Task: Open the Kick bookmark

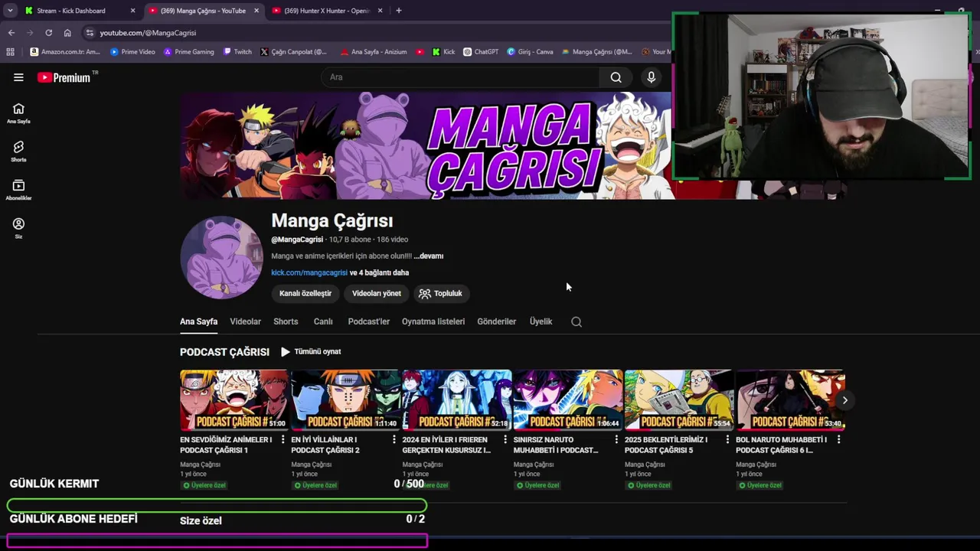Action: click(443, 52)
